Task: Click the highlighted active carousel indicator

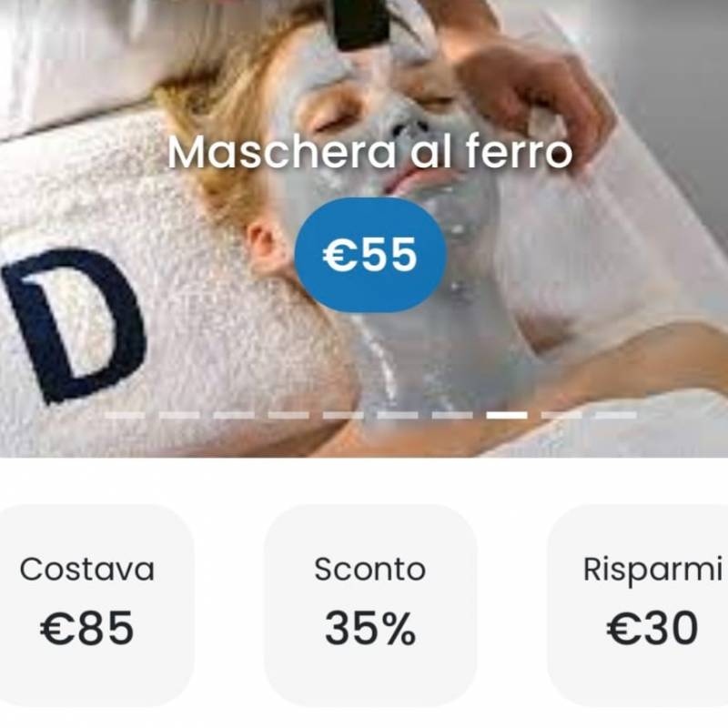Action: (x=507, y=415)
